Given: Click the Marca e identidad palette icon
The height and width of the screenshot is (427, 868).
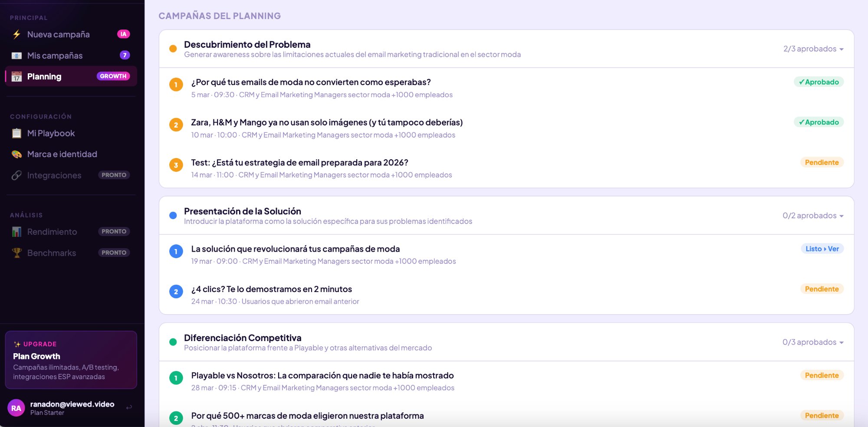Looking at the screenshot, I should [16, 154].
